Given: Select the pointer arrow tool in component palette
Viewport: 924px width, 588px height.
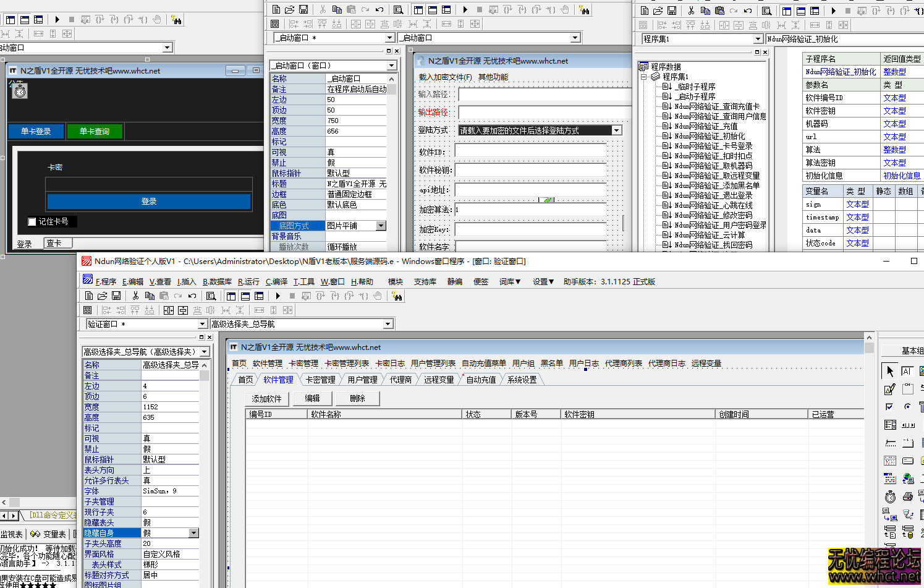Looking at the screenshot, I should [890, 371].
